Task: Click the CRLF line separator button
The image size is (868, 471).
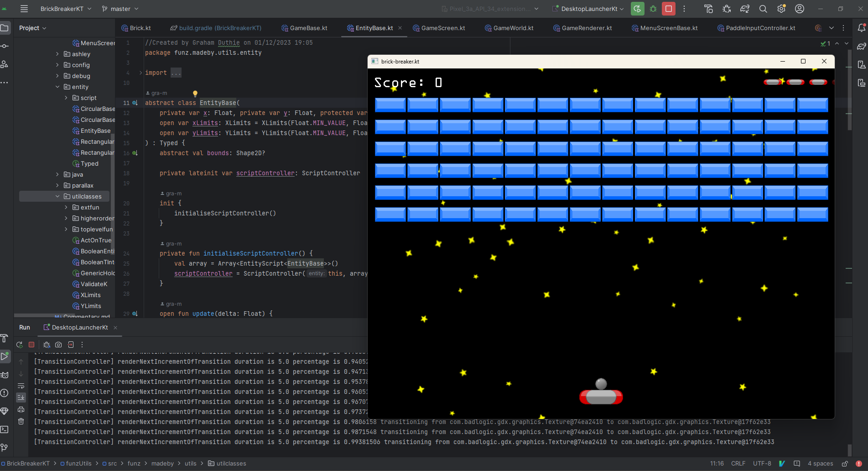Action: coord(738,463)
